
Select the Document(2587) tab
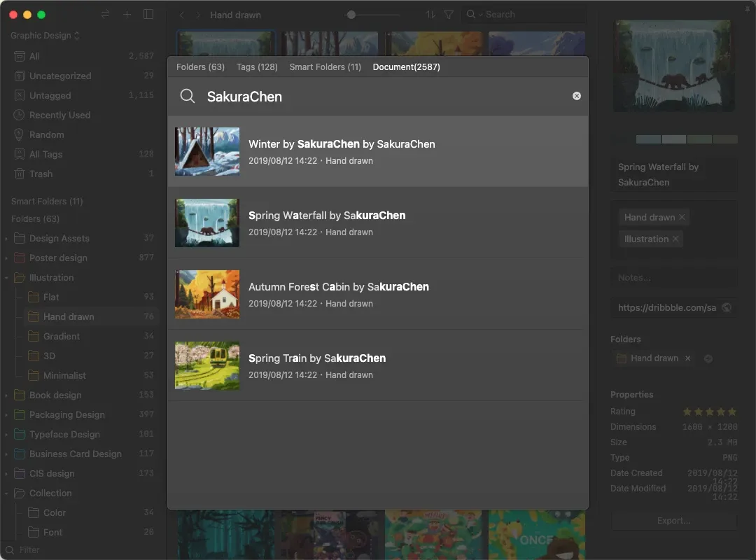(407, 67)
